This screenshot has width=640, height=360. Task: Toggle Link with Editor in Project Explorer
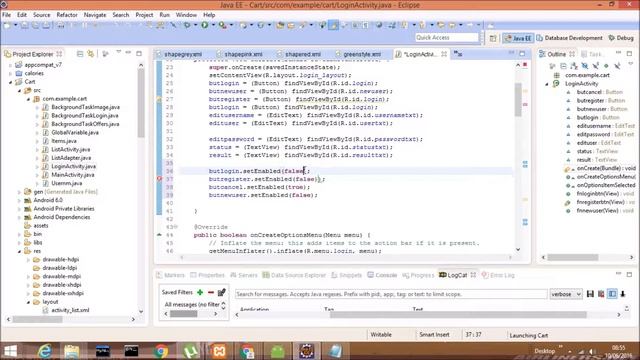(x=91, y=54)
